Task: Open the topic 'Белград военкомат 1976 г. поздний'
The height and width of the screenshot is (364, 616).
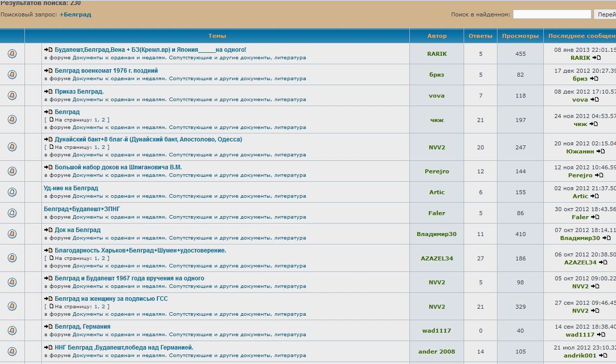Action: pos(106,71)
